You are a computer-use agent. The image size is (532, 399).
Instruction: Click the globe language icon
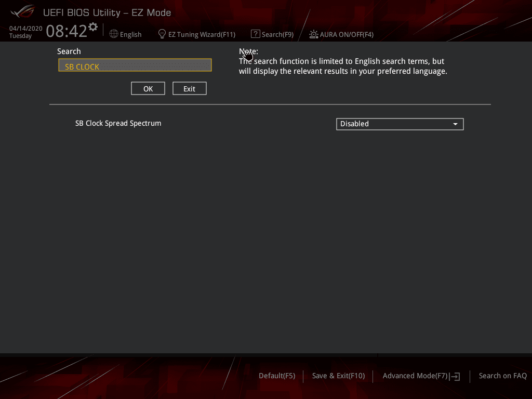point(114,34)
